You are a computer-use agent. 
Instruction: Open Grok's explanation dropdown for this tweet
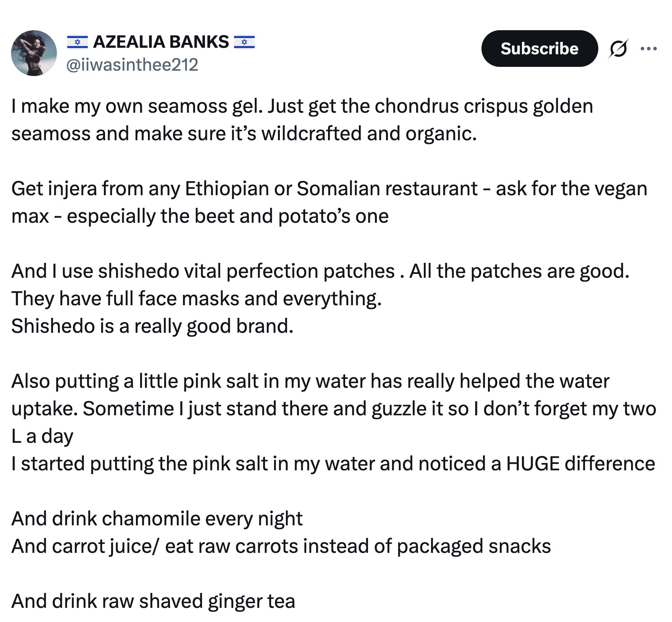tap(618, 48)
